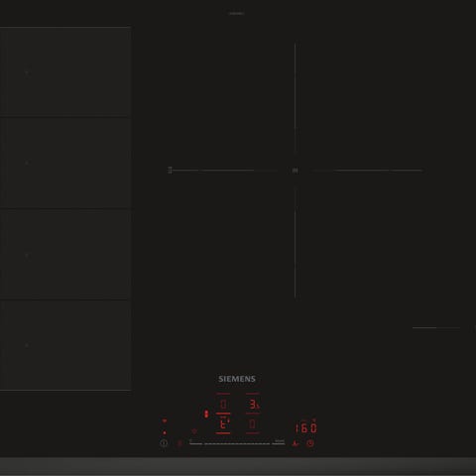Viewport: 476px width, 476px height.
Task: Tap the lowest end of the power slider
Action: pos(195,443)
